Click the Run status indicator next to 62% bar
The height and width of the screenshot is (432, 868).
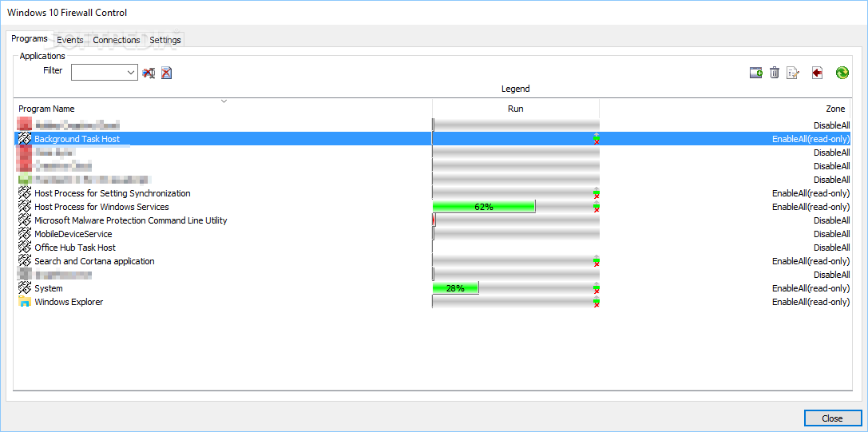[597, 207]
